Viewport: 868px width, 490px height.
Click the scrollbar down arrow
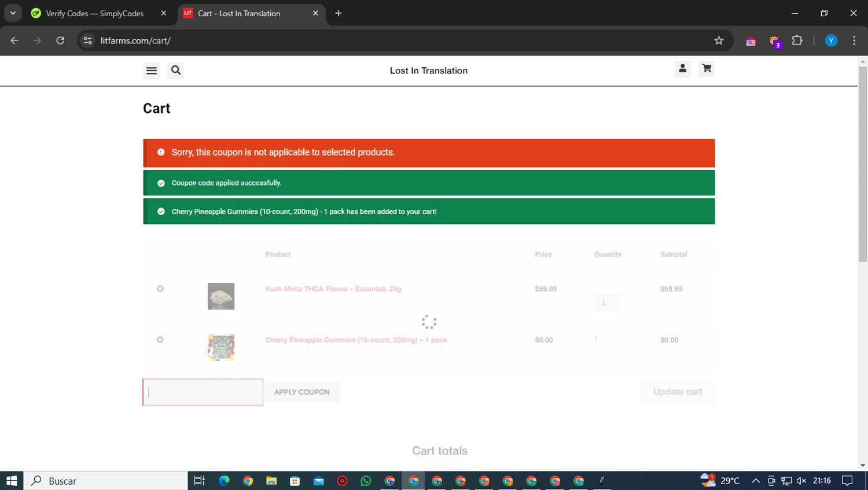coord(863,466)
